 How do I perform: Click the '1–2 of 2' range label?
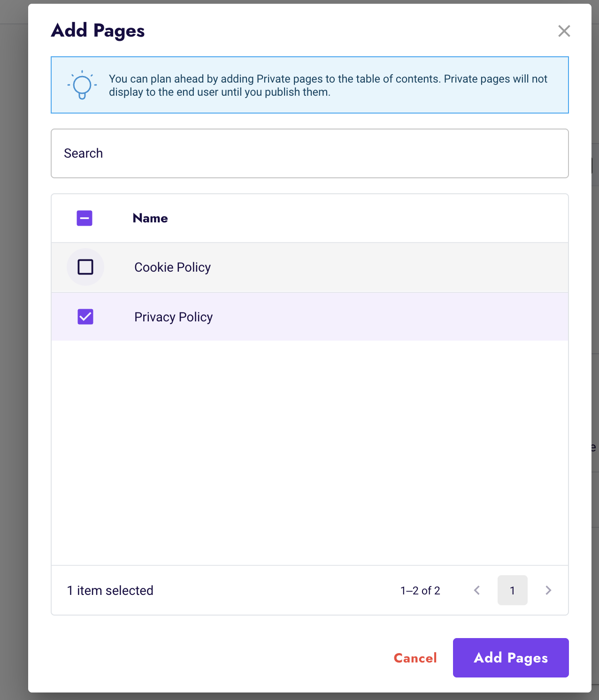pos(420,591)
